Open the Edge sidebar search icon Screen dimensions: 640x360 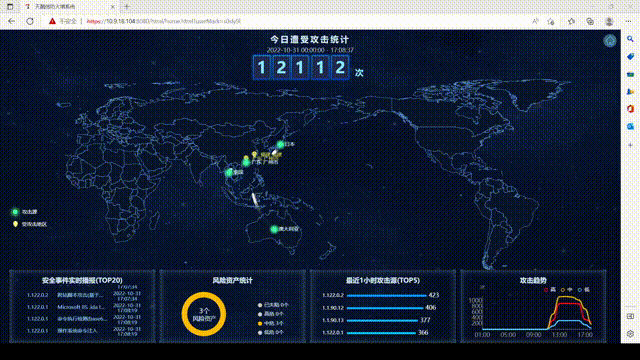tap(630, 39)
